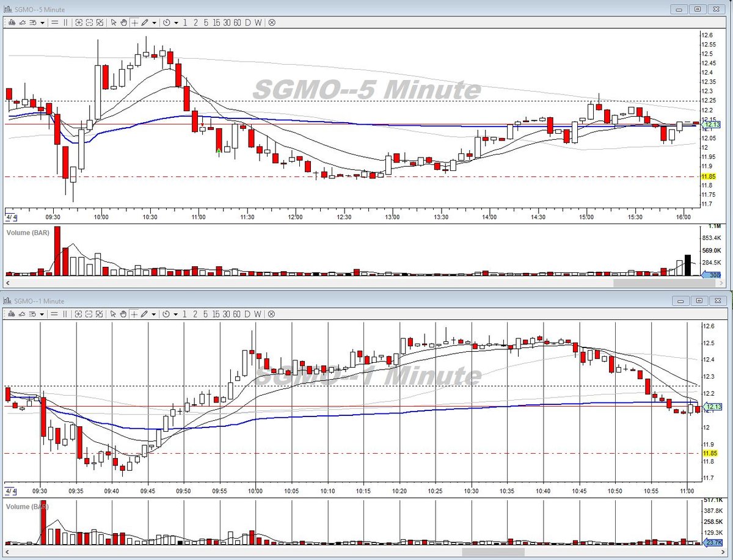The height and width of the screenshot is (560, 733).
Task: Choose the 5 interval in 5 Minute window toolbar
Action: [x=206, y=23]
